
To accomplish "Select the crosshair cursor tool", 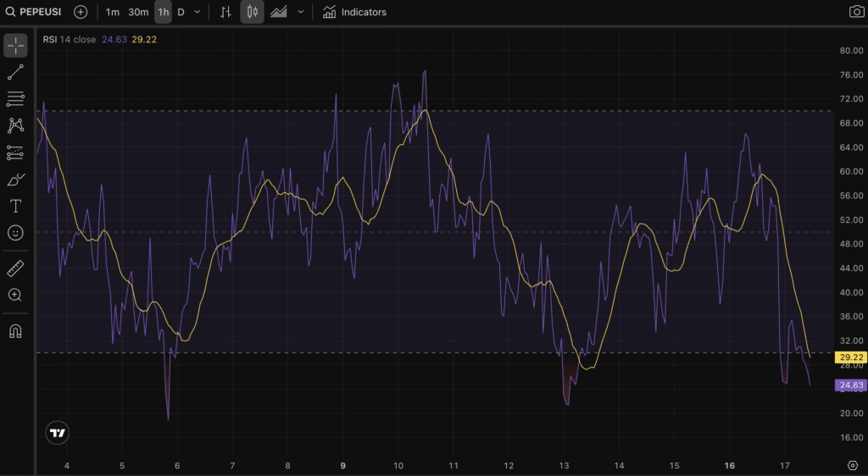I will click(15, 46).
